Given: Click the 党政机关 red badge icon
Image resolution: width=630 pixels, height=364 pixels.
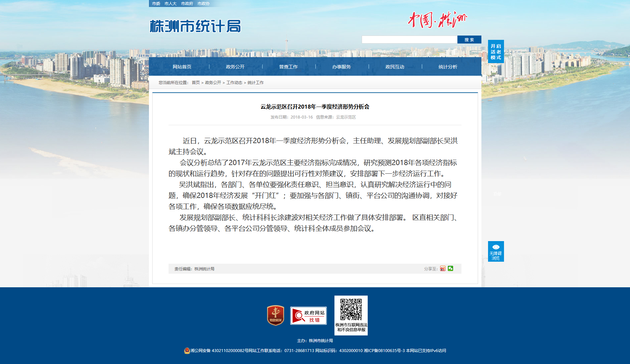Looking at the screenshot, I should (x=276, y=316).
